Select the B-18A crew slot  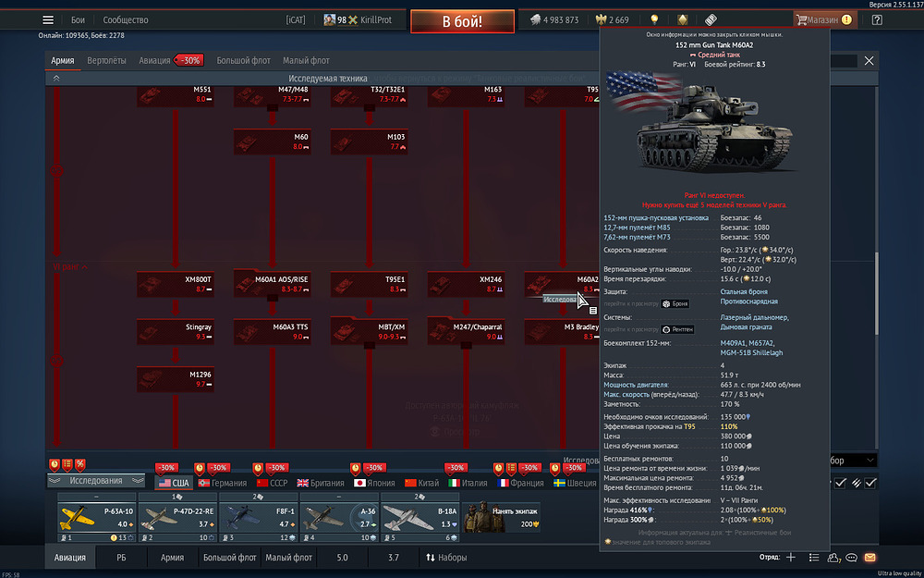[420, 517]
